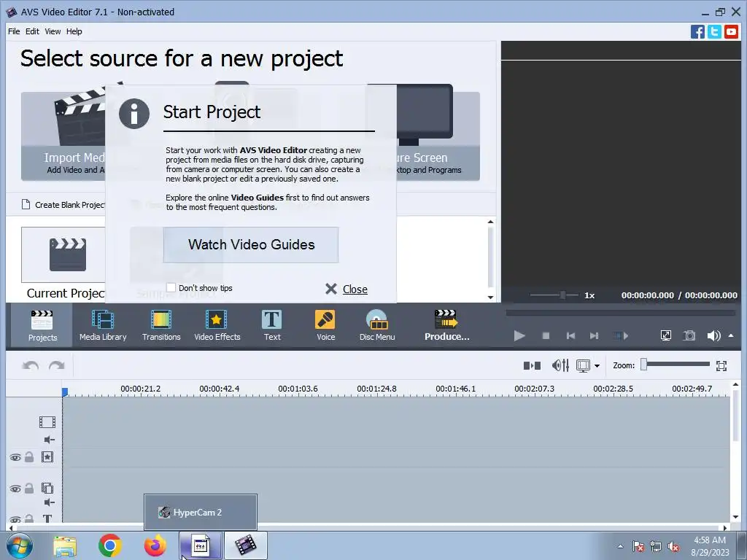747x560 pixels.
Task: Expand the preview display mode dropdown arrow
Action: click(x=597, y=366)
